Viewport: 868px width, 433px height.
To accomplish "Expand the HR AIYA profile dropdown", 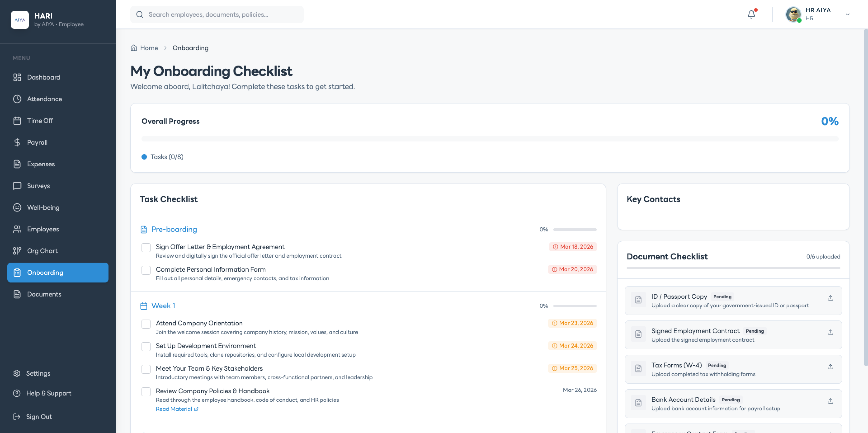I will [x=847, y=14].
